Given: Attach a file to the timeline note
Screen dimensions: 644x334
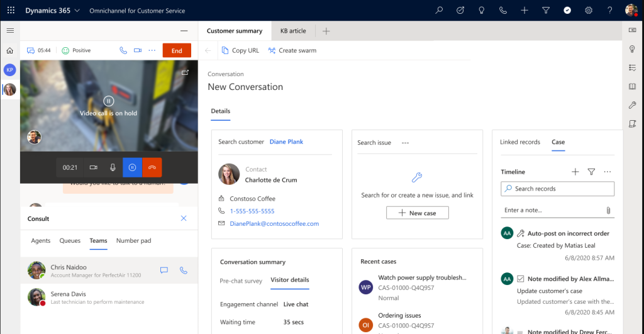Looking at the screenshot, I should (x=608, y=210).
